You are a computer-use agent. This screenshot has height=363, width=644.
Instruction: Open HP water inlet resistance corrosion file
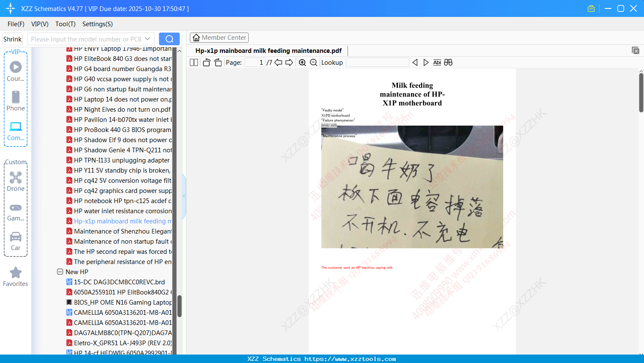pyautogui.click(x=119, y=211)
